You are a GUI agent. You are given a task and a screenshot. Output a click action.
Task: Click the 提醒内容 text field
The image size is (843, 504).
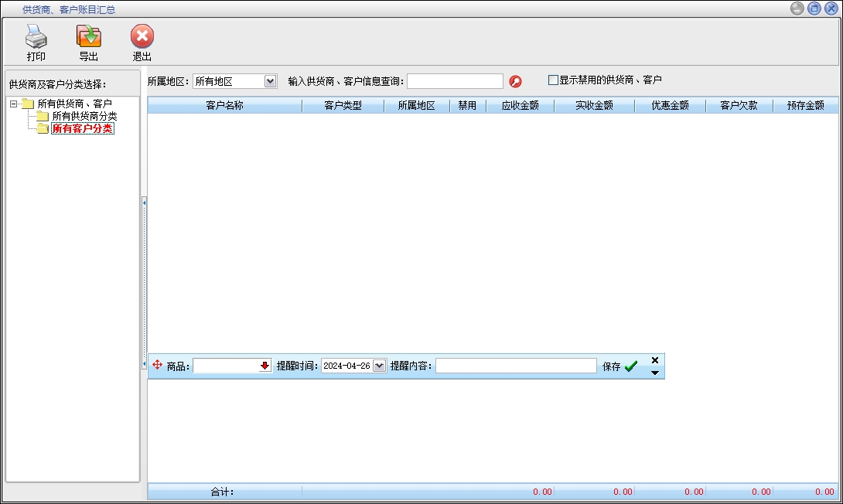coord(516,366)
